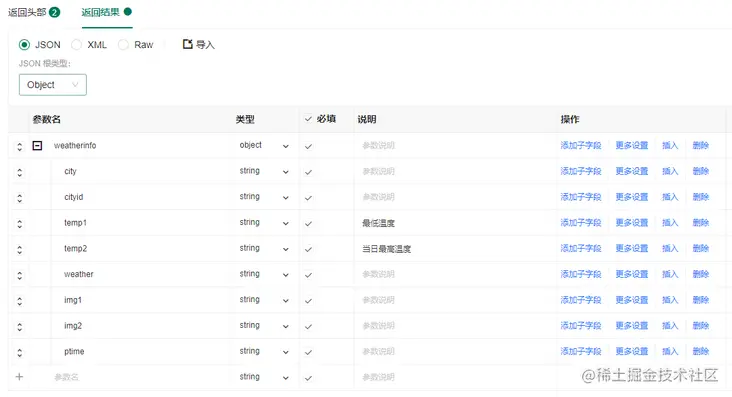The image size is (732, 397).
Task: Click 添加子字段 for weatherinfo row
Action: pos(581,145)
